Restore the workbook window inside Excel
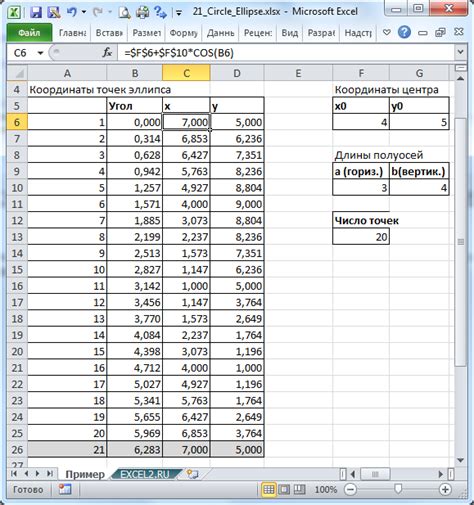This screenshot has height=505, width=474. (x=440, y=32)
